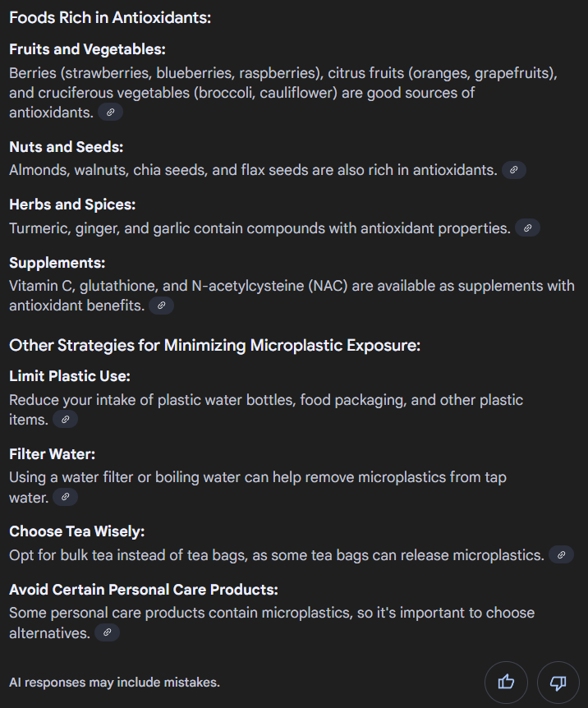Click the 'Herbs and Spices:' subheading
The width and height of the screenshot is (588, 708).
(x=72, y=205)
